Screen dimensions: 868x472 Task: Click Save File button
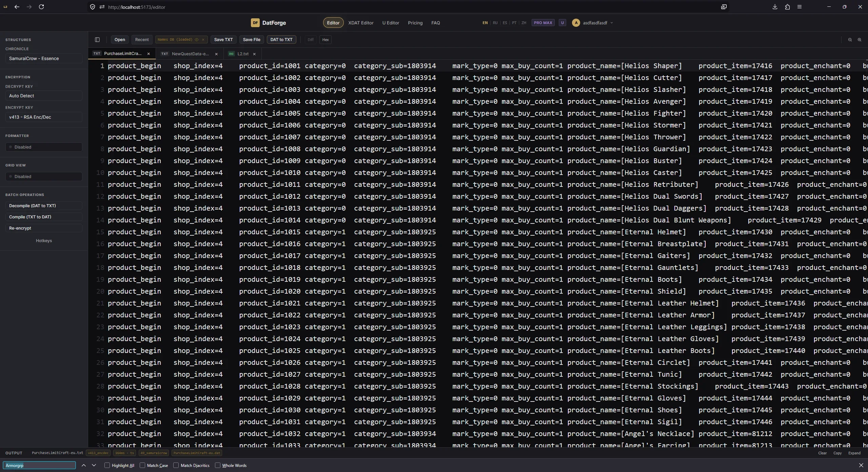click(x=252, y=40)
